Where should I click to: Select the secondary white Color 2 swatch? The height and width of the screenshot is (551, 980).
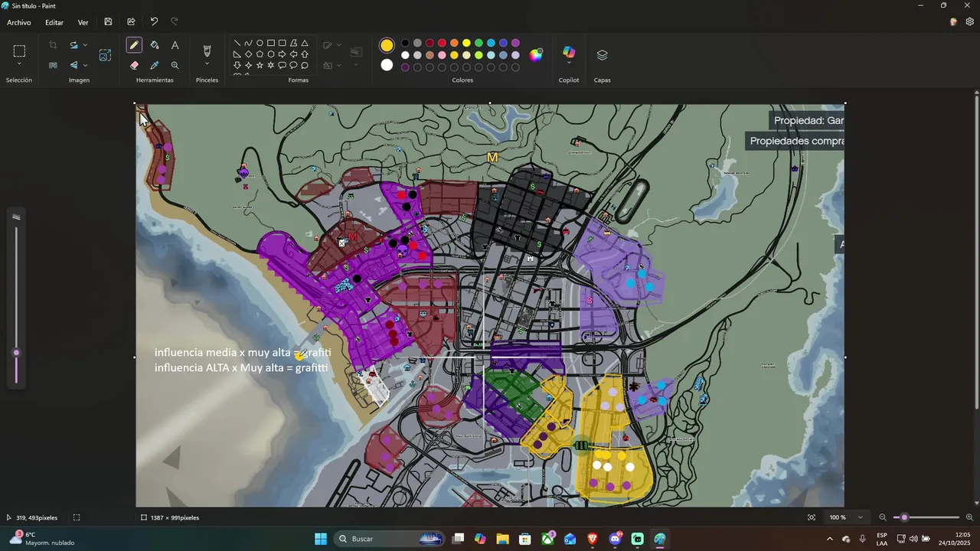pyautogui.click(x=387, y=65)
